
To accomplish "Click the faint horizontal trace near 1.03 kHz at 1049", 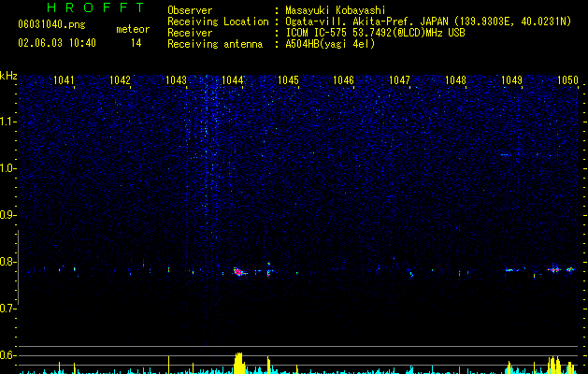I will (507, 154).
